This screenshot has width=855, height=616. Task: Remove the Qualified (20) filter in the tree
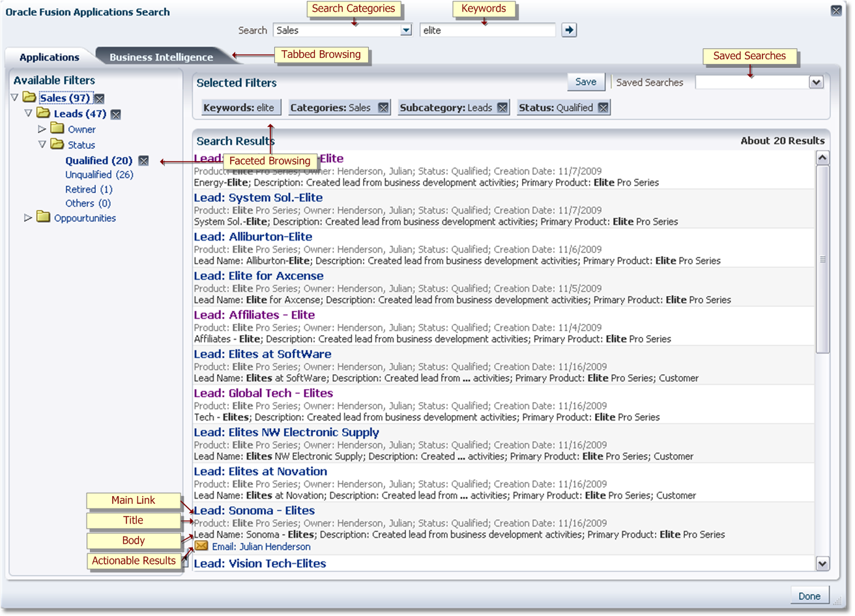pyautogui.click(x=143, y=160)
